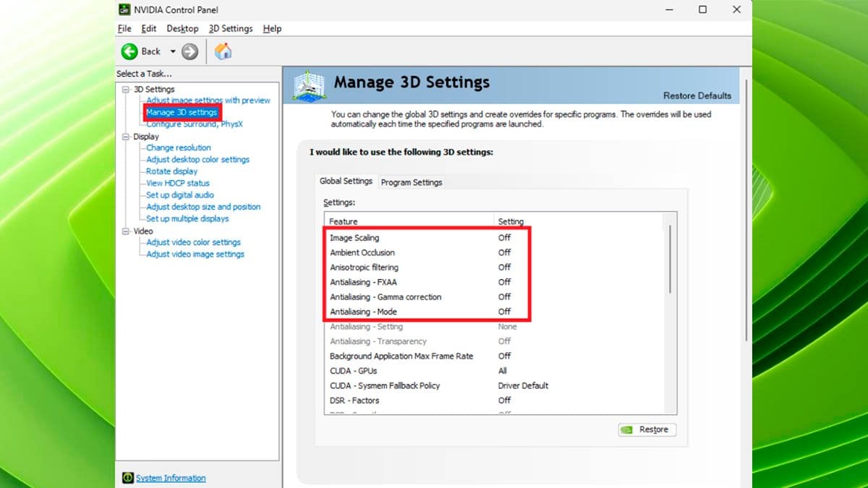
Task: Open the 3D Settings menu
Action: tap(231, 28)
